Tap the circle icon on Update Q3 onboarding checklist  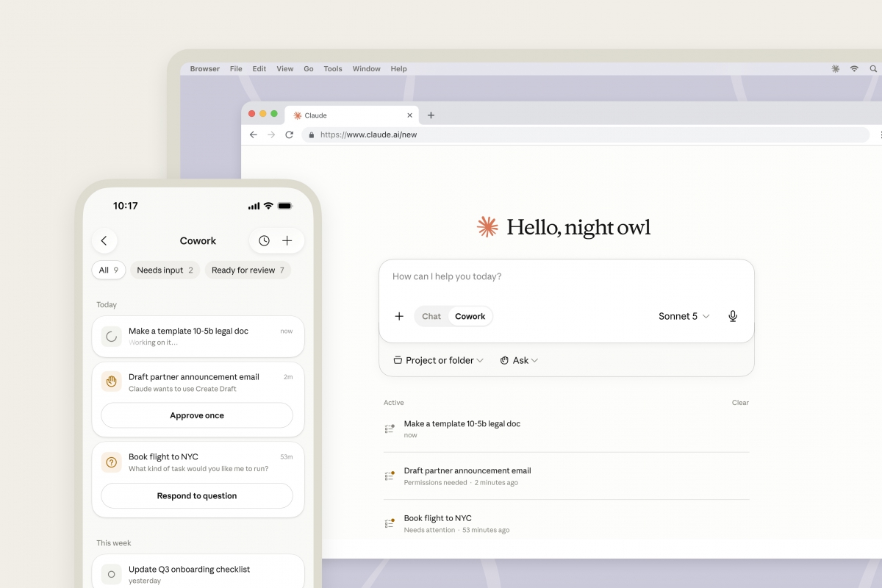(111, 574)
